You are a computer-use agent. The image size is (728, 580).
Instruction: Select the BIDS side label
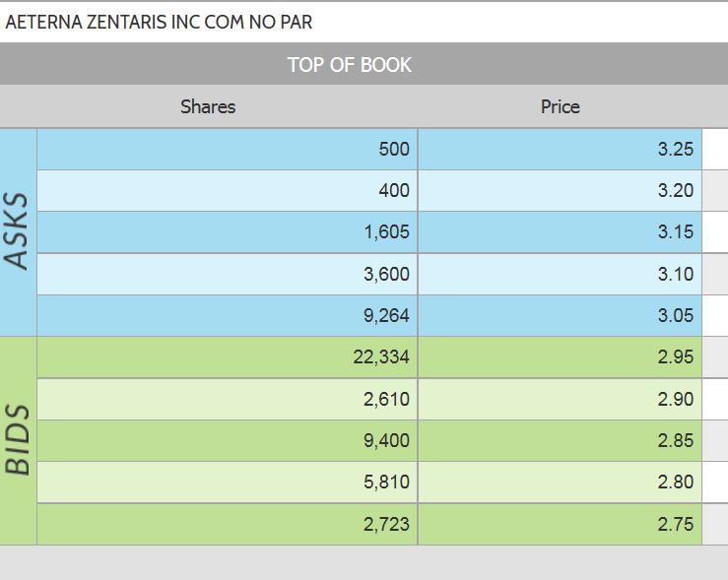click(x=18, y=440)
